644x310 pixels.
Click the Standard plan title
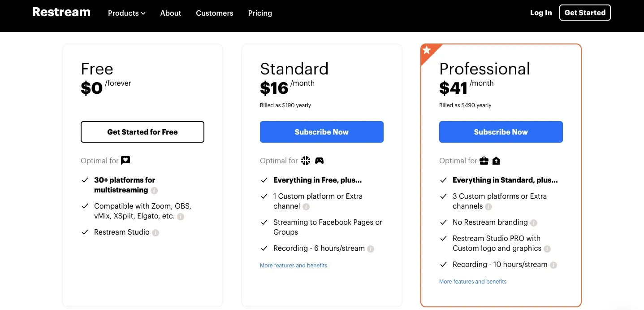[294, 69]
